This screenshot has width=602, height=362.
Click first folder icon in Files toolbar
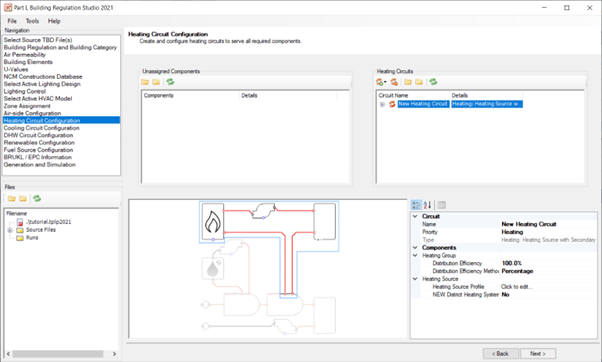coord(12,198)
